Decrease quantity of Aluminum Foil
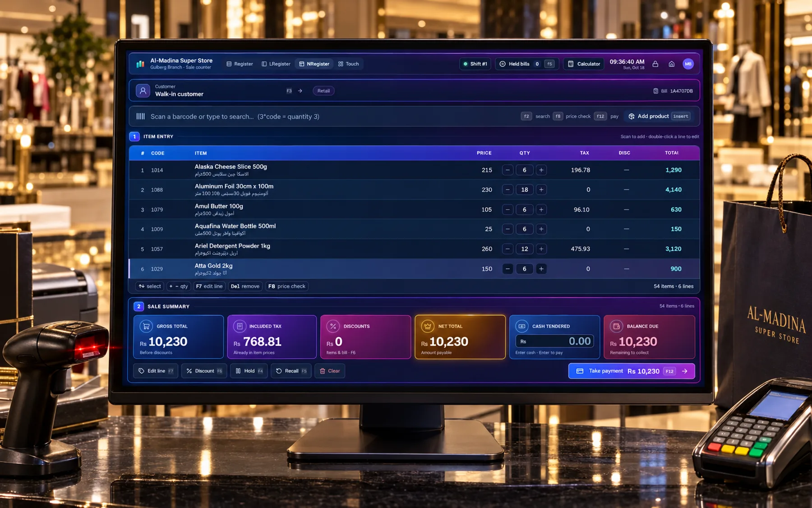This screenshot has width=812, height=508. point(507,190)
